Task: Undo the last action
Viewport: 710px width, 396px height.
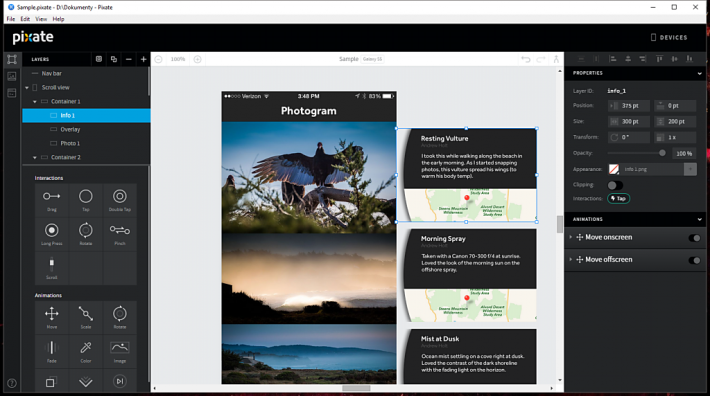Action: click(526, 59)
